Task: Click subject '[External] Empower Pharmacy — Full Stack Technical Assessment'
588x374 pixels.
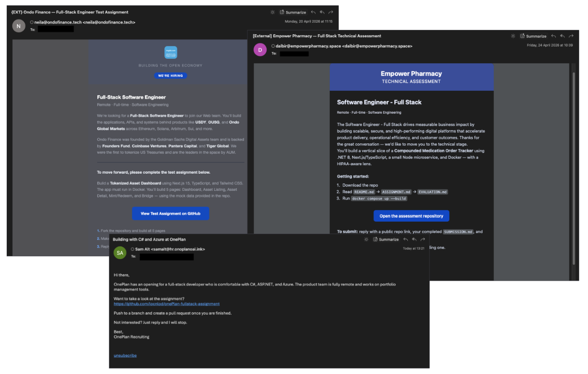Action: 317,36
